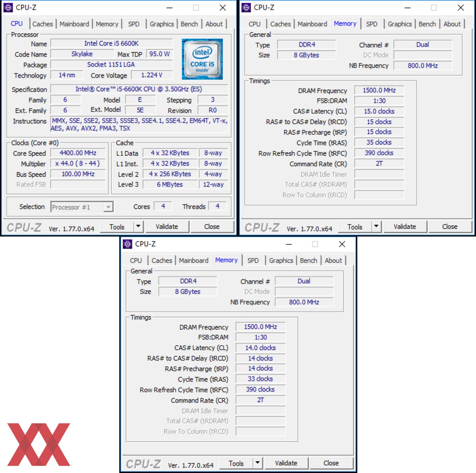Viewport: 476px width, 473px height.
Task: Click the Threads count value 4
Action: coord(218,206)
